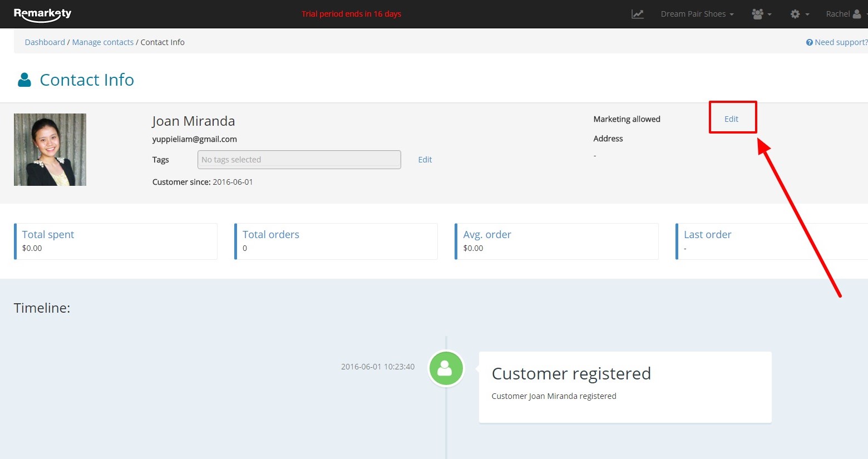Viewport: 868px width, 459px height.
Task: Click the Contact Info breadcrumb text
Action: (x=162, y=42)
